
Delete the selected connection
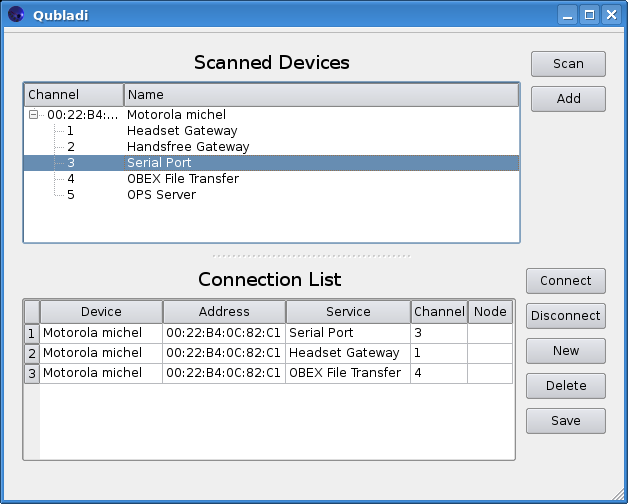point(566,386)
